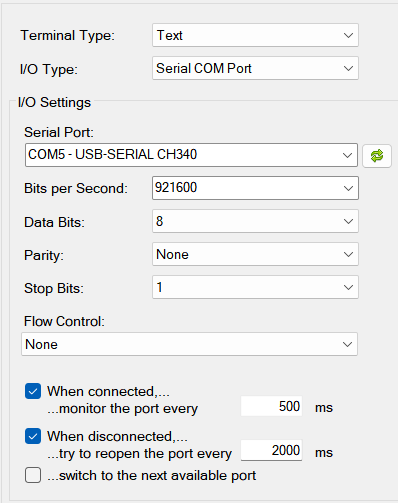Viewport: 398px width, 503px height.
Task: Open the Stop Bits dropdown
Action: click(x=255, y=287)
